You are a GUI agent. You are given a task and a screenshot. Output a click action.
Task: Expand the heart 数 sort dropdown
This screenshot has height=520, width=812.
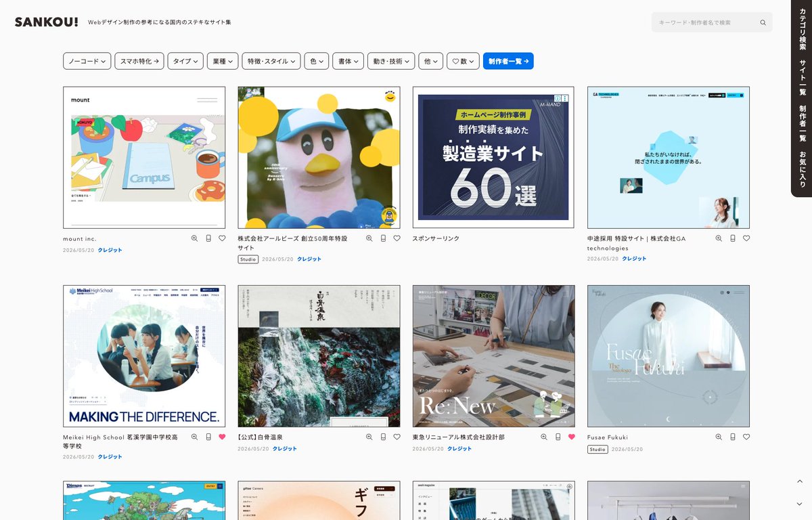(x=464, y=61)
